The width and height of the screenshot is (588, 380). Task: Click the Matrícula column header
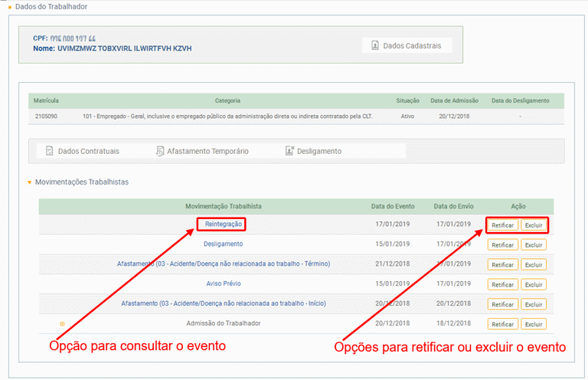coord(46,100)
